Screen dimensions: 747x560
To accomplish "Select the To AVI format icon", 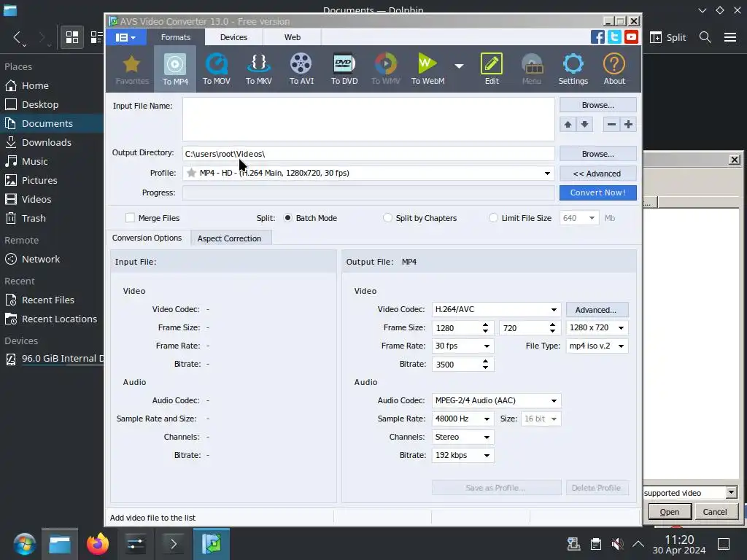I will 301,69.
